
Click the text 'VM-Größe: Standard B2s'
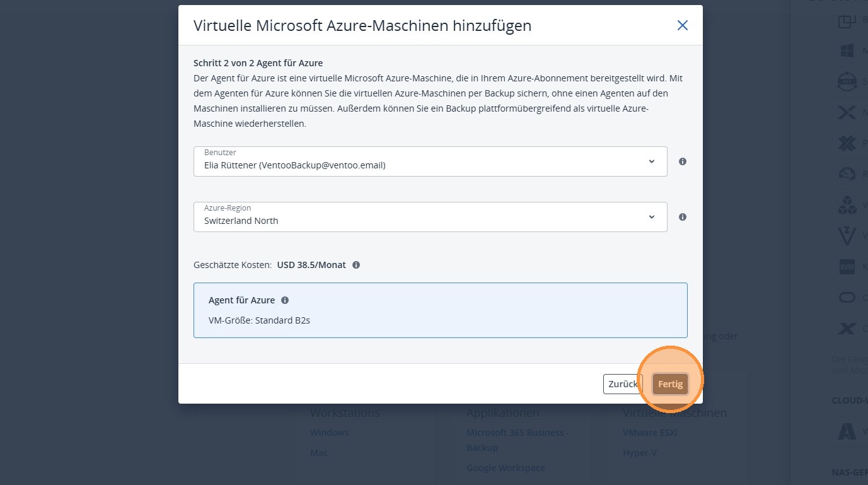259,320
